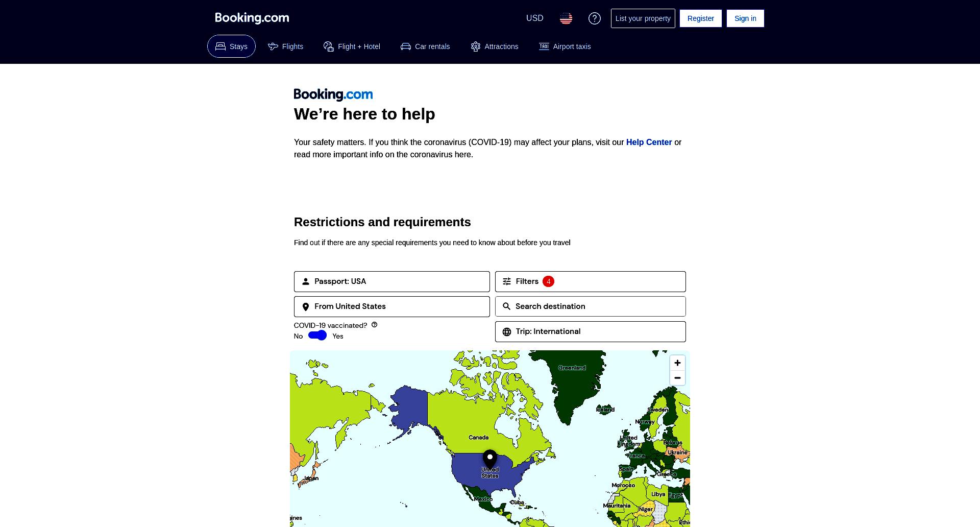The height and width of the screenshot is (527, 980).
Task: Click the filters sliders icon
Action: pyautogui.click(x=507, y=281)
